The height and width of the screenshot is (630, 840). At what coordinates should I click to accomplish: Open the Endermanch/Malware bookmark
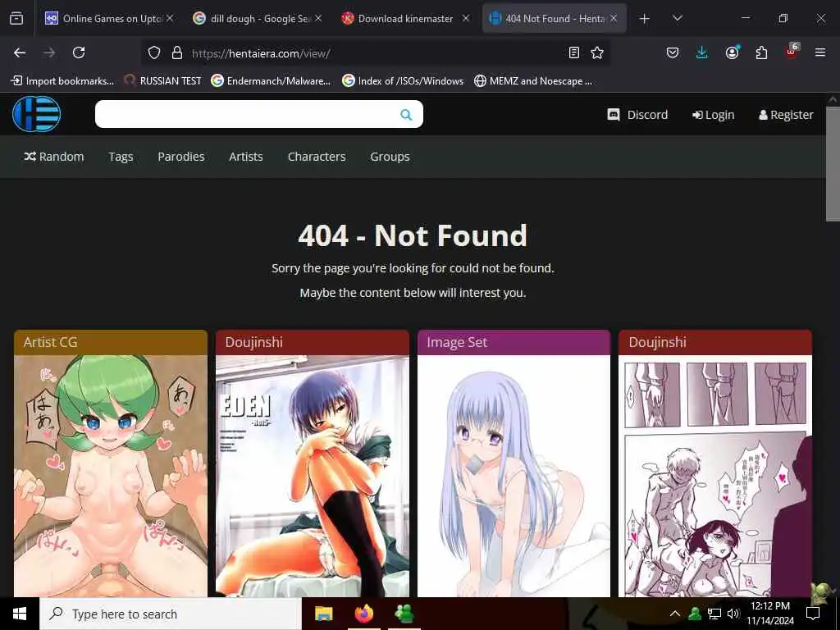click(271, 81)
